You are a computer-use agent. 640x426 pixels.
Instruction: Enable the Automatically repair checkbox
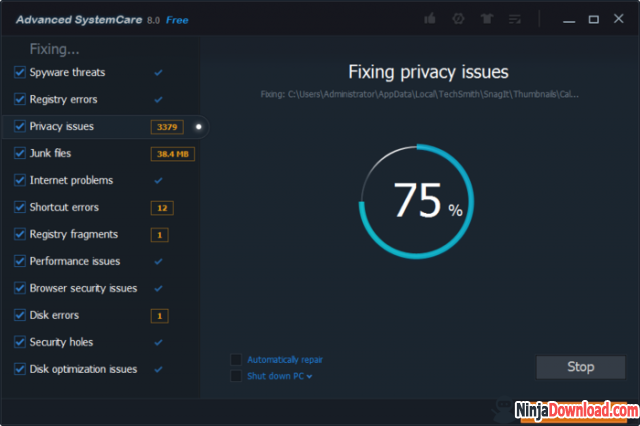[236, 359]
